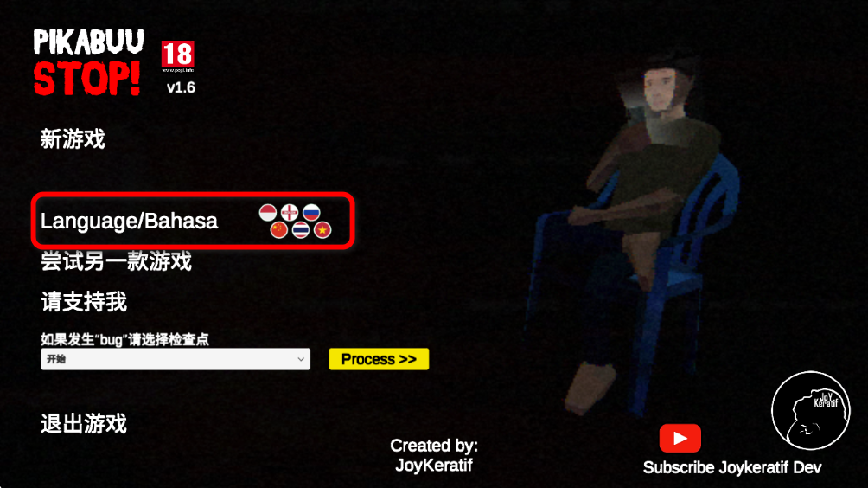
Task: Click the Created by JoyKeratif credit
Action: [x=434, y=455]
